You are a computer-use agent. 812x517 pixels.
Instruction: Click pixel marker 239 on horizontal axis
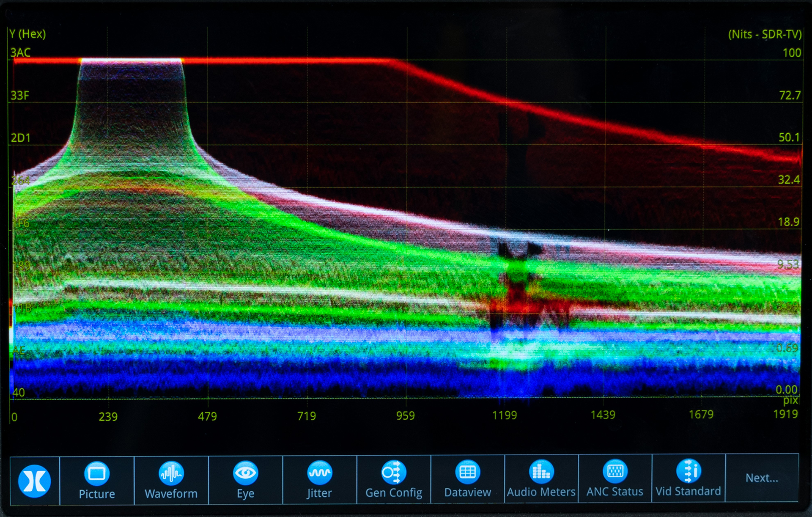tap(108, 417)
